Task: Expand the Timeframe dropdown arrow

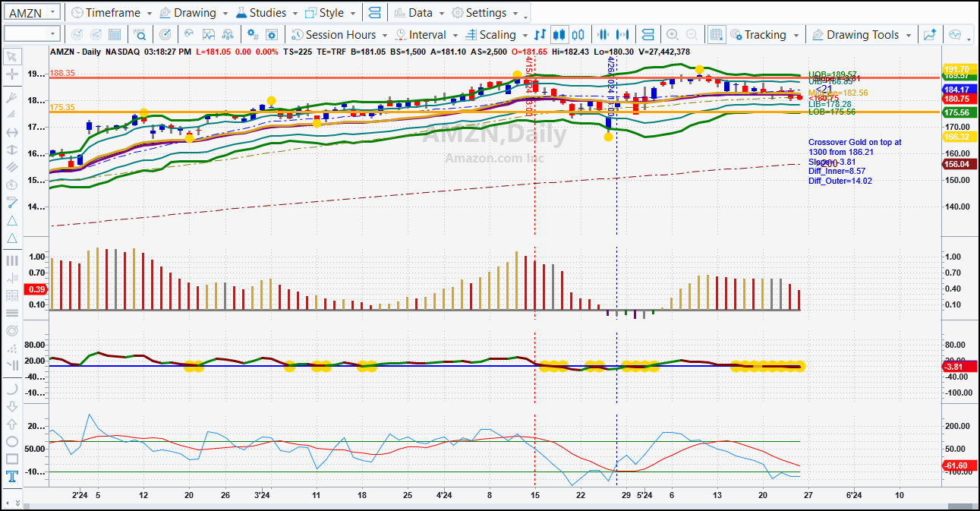Action: pos(150,14)
